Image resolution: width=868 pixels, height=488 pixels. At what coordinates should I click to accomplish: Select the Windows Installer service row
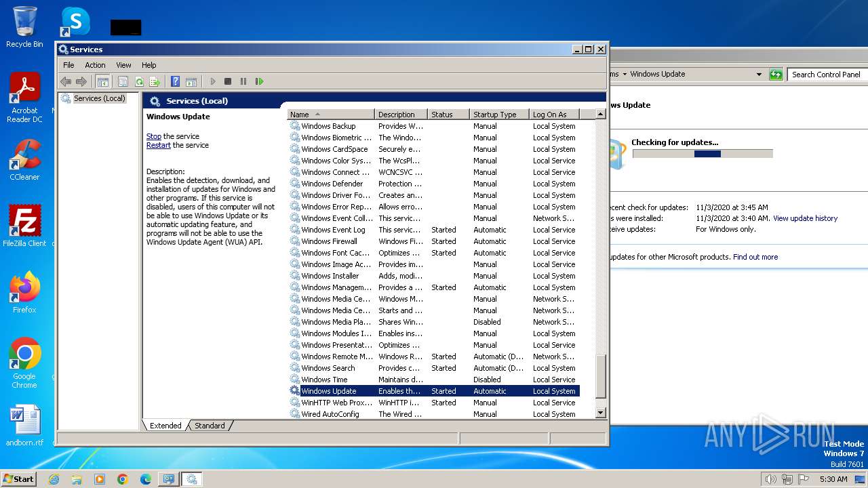[x=434, y=276]
